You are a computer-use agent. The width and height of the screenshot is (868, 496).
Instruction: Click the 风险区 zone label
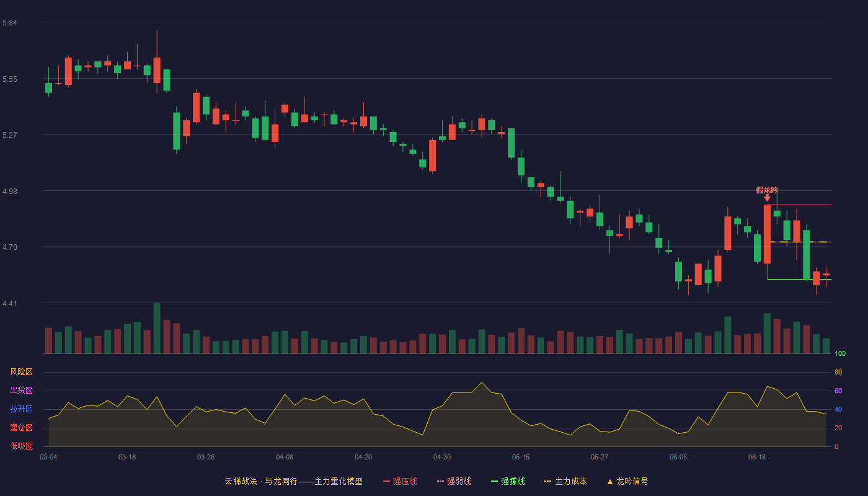pos(21,372)
